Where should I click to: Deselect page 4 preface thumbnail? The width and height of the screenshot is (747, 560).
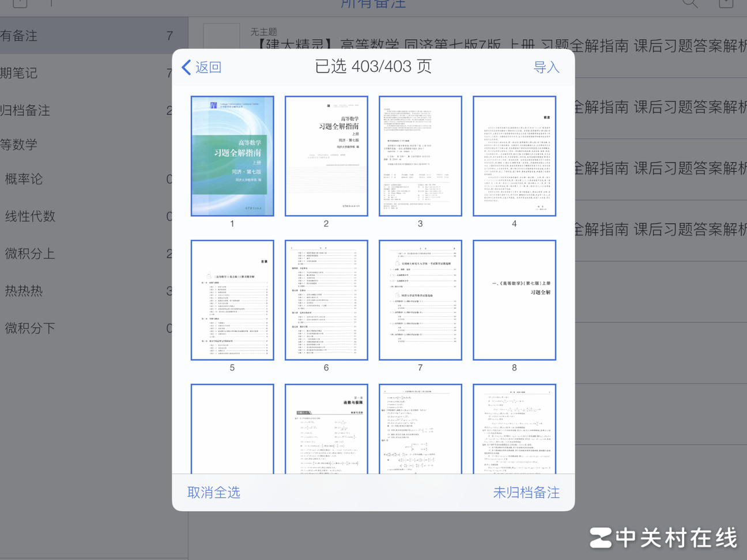tap(514, 156)
